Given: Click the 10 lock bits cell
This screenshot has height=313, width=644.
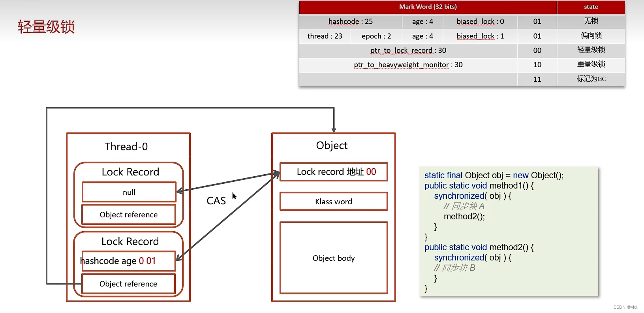Looking at the screenshot, I should tap(537, 64).
